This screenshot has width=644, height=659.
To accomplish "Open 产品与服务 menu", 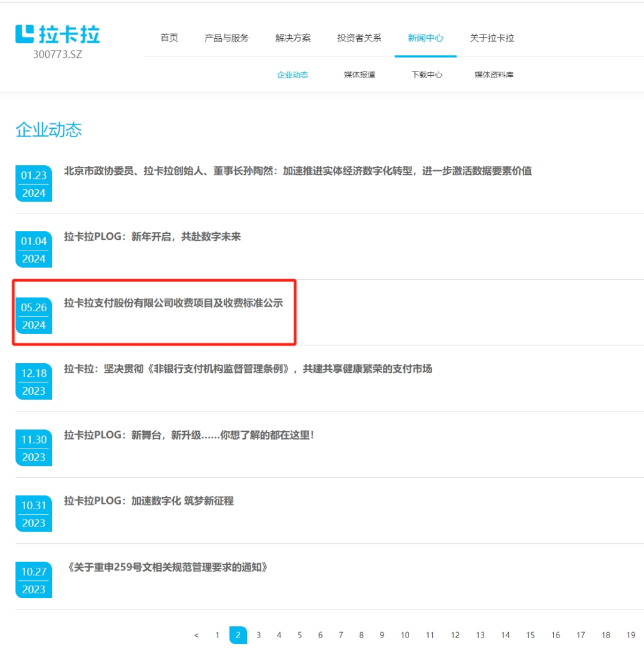I will tap(227, 38).
